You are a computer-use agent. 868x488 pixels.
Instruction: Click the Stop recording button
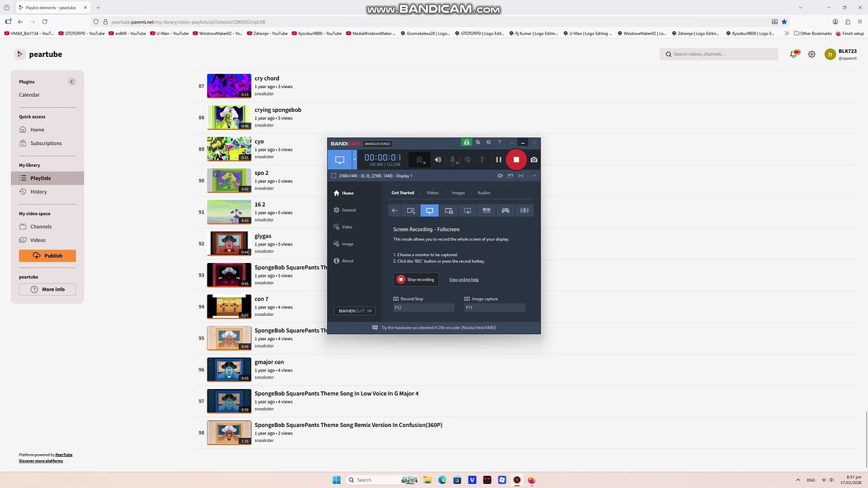point(416,279)
